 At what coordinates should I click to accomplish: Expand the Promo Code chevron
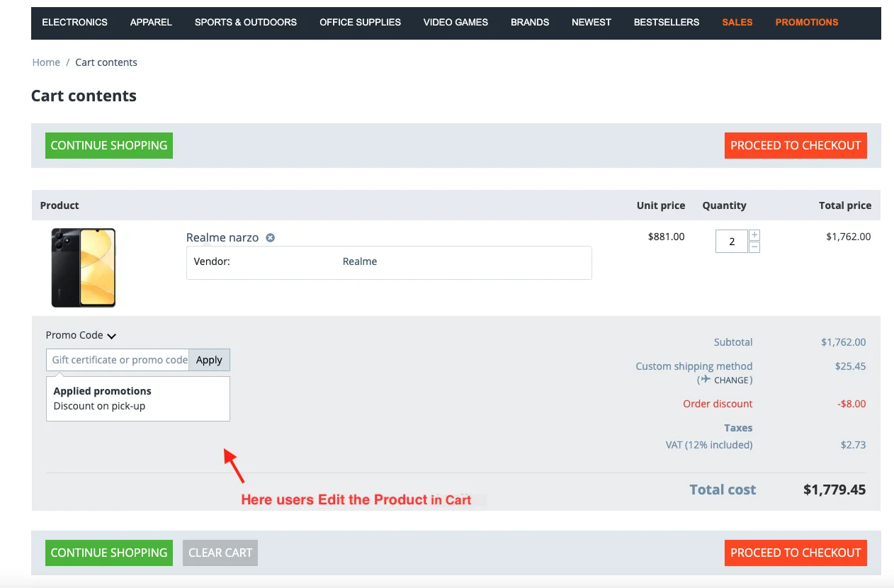click(112, 336)
